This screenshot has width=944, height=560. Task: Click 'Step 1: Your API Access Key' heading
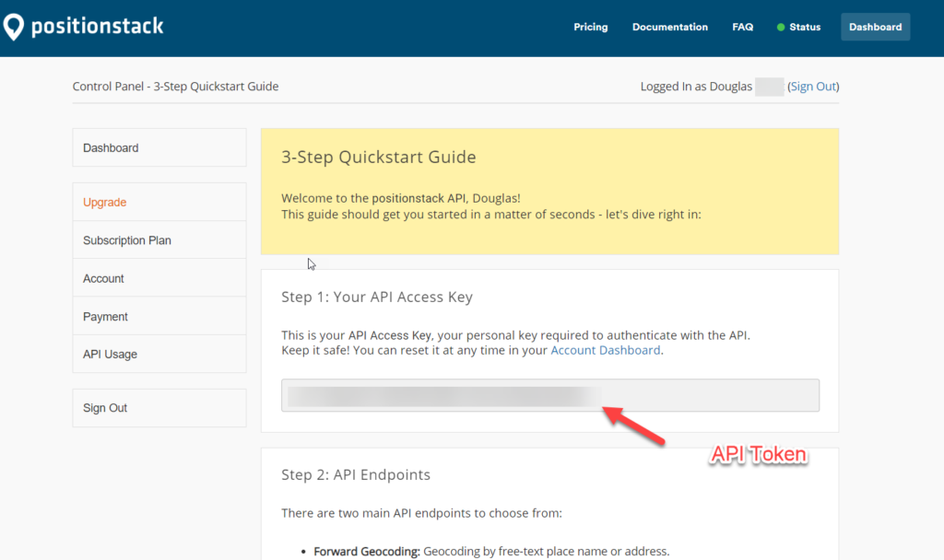click(377, 297)
